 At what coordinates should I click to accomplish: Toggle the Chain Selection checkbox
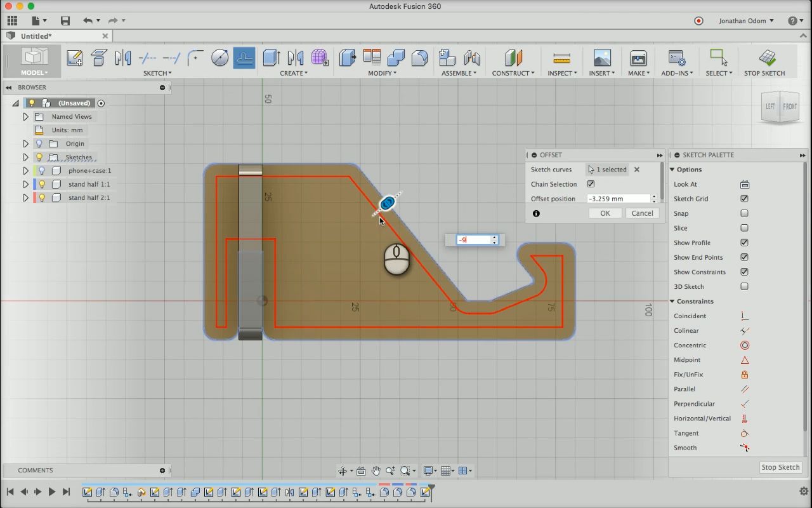pyautogui.click(x=591, y=184)
